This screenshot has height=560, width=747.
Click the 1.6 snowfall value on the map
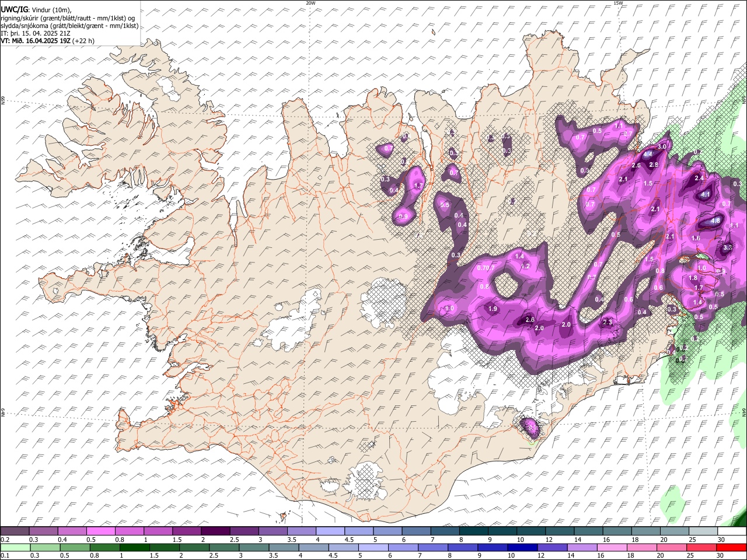[x=696, y=238]
